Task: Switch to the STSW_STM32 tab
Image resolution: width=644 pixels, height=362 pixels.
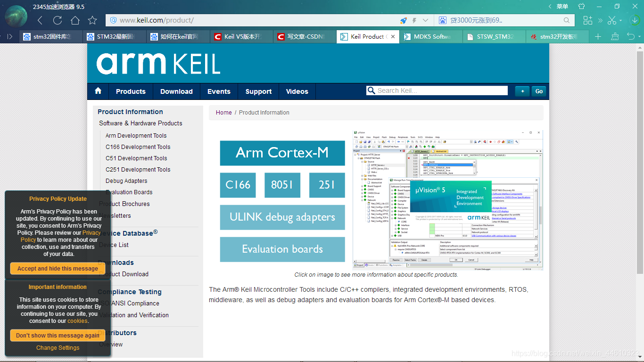Action: pos(494,37)
